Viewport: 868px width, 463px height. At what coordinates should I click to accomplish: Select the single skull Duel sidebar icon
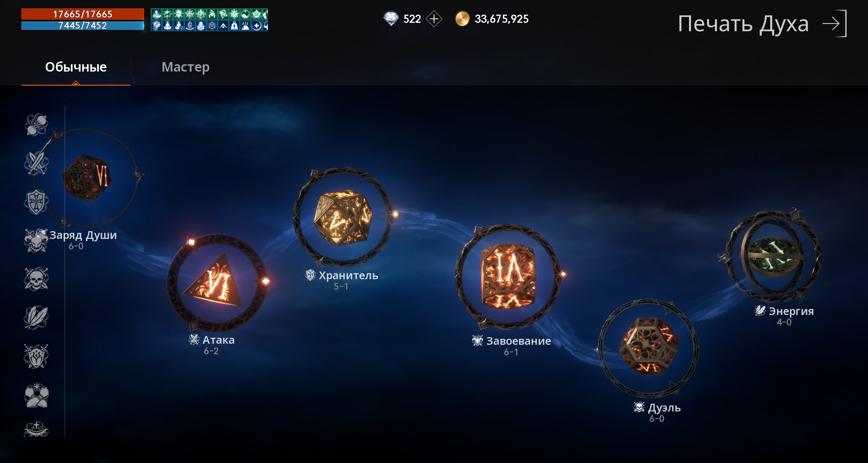coord(36,279)
